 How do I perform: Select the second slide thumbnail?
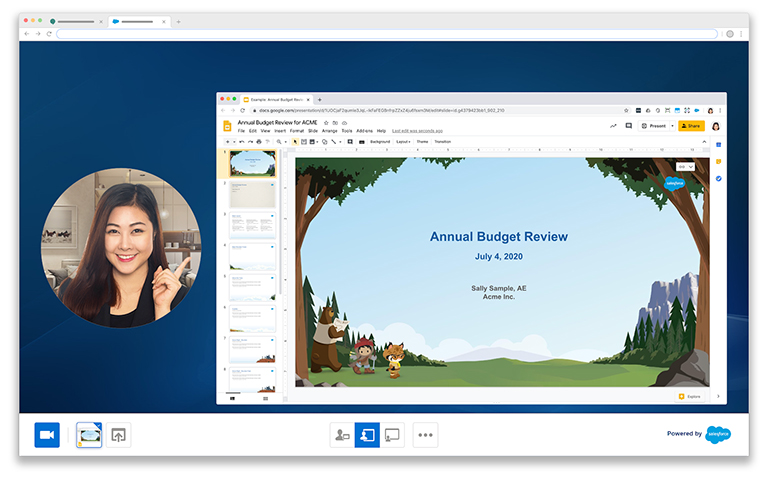pos(252,194)
